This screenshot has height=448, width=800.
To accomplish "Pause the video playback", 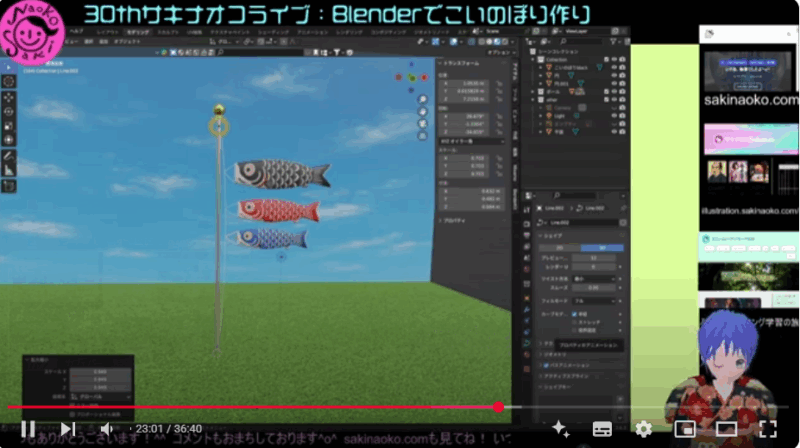I will pos(27,429).
